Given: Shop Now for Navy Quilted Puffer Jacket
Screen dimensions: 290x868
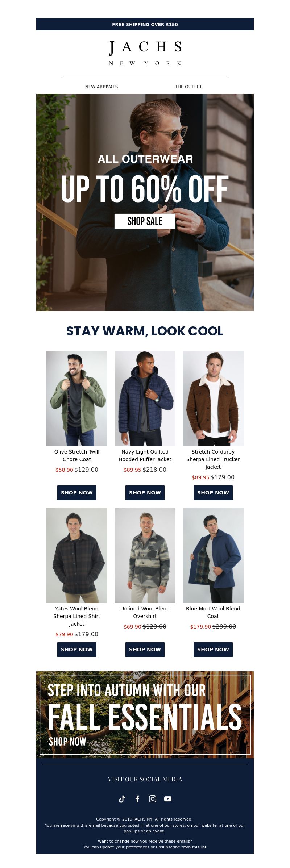Looking at the screenshot, I should tap(145, 493).
